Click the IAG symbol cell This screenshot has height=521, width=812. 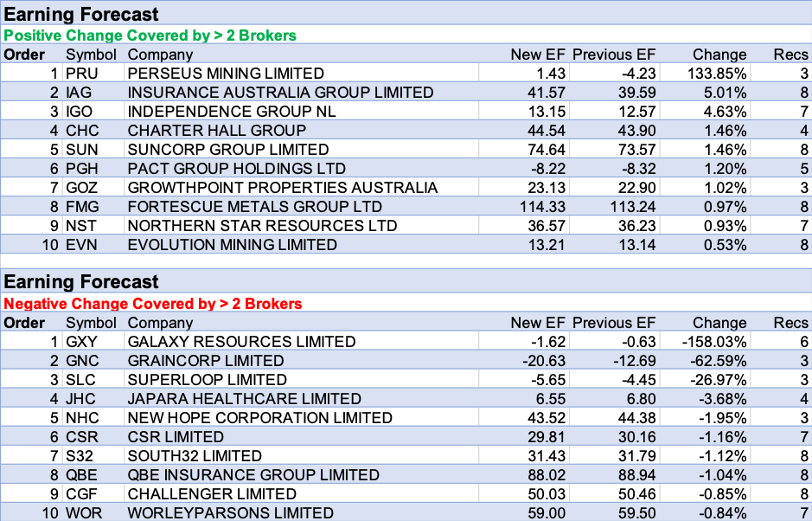79,93
